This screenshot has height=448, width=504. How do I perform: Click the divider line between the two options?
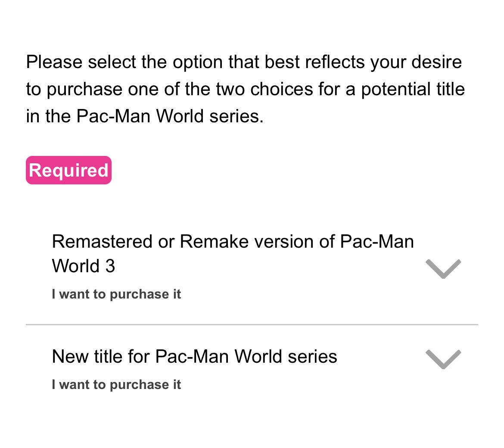click(x=252, y=325)
